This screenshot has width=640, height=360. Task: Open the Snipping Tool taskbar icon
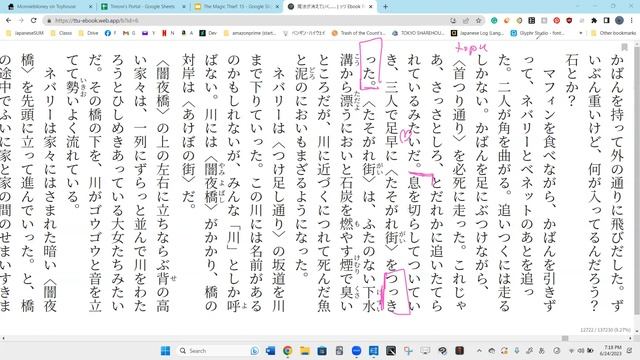[408, 351]
